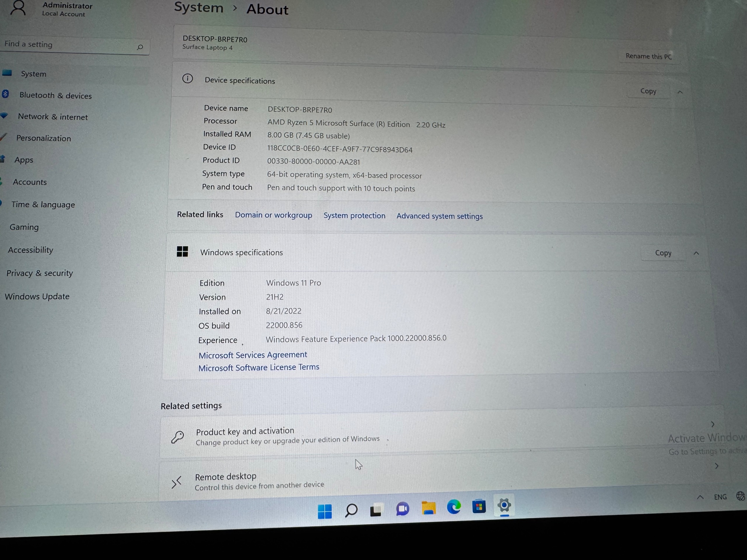Open Microsoft Services Agreement link

[253, 355]
